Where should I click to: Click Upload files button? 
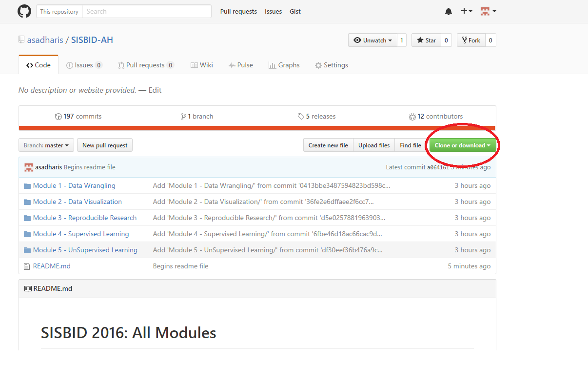tap(374, 145)
